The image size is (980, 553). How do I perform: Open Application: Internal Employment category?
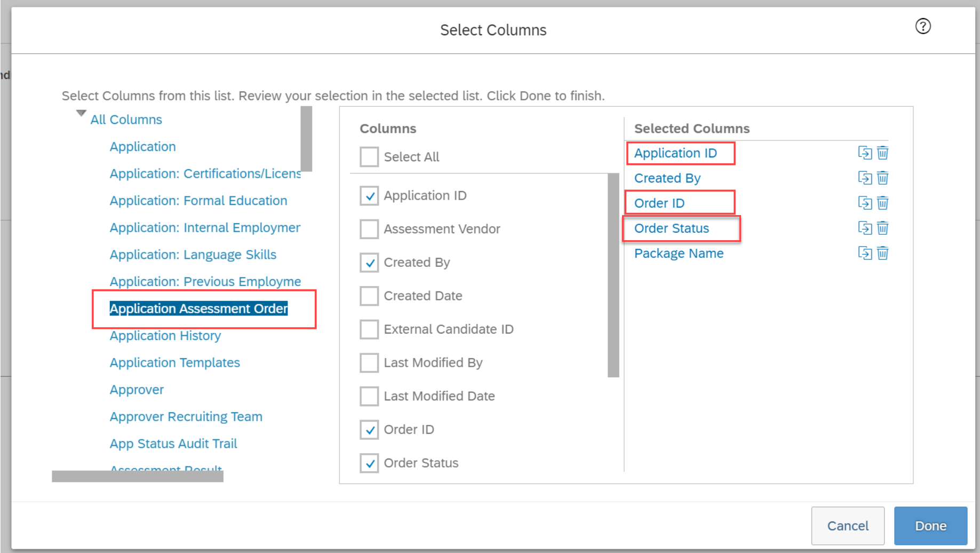click(x=205, y=228)
